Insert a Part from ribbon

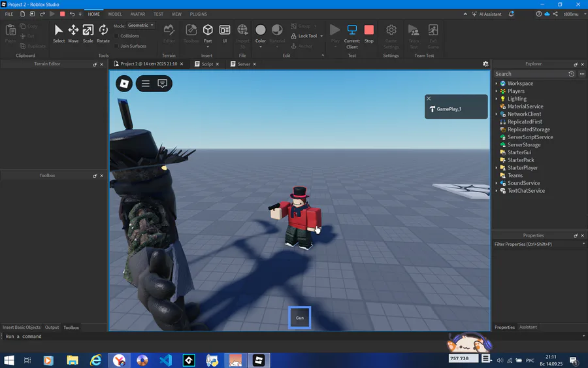point(208,33)
